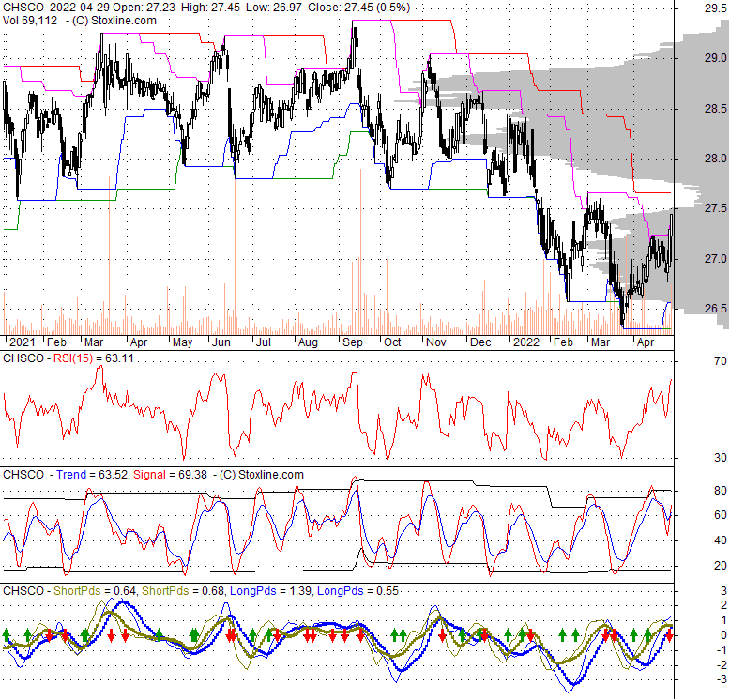
Task: Click the Signal value 69.38
Action: point(192,475)
